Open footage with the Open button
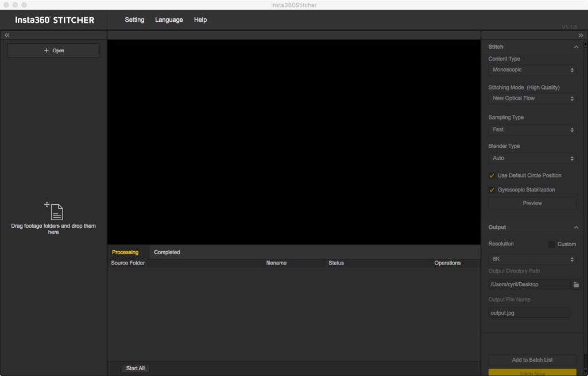 53,51
